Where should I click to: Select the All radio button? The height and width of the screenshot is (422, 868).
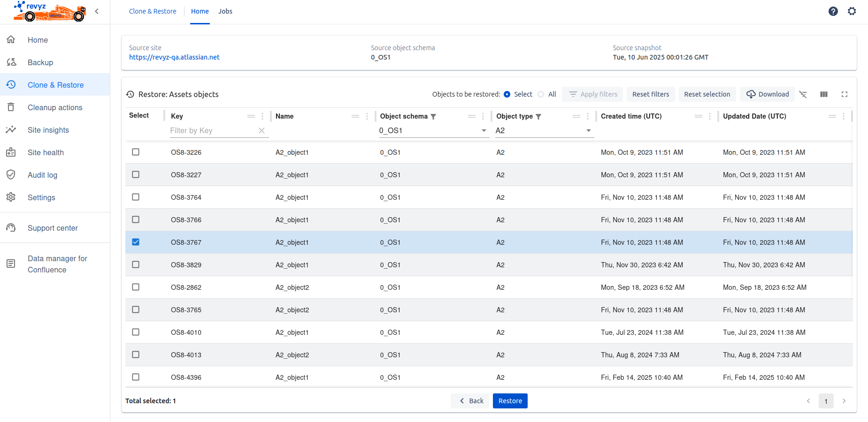(x=541, y=94)
